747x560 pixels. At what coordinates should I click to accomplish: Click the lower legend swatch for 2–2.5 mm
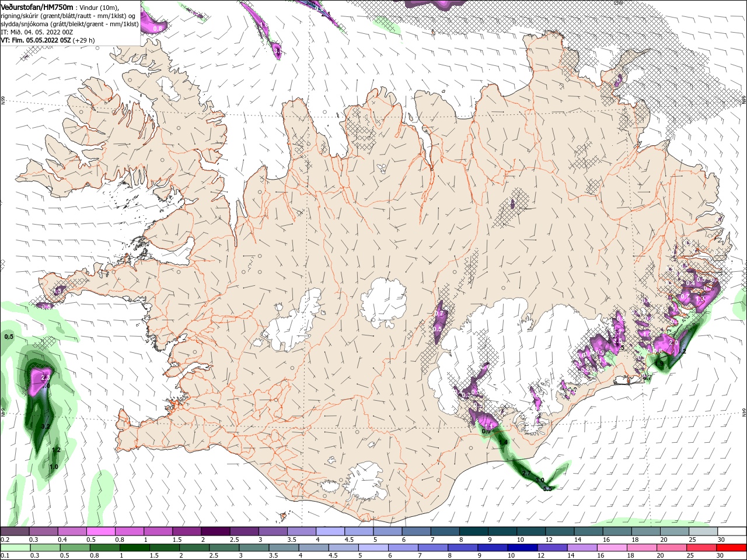(x=194, y=548)
